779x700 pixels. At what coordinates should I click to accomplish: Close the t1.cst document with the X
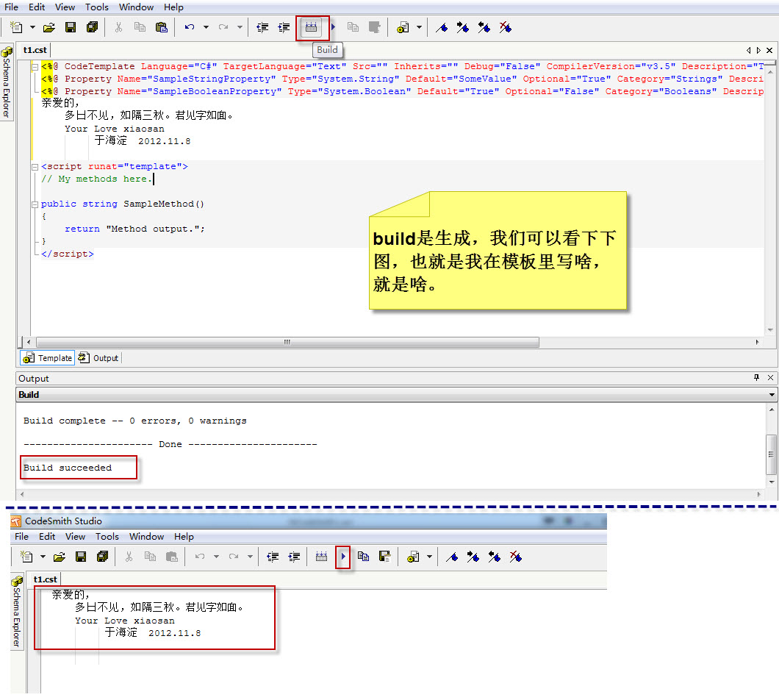tap(769, 50)
